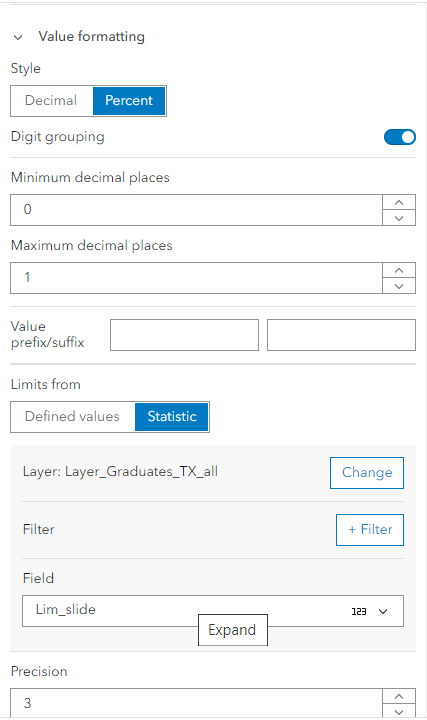The height and width of the screenshot is (720, 427).
Task: Switch Limits from to Defined values
Action: [73, 416]
